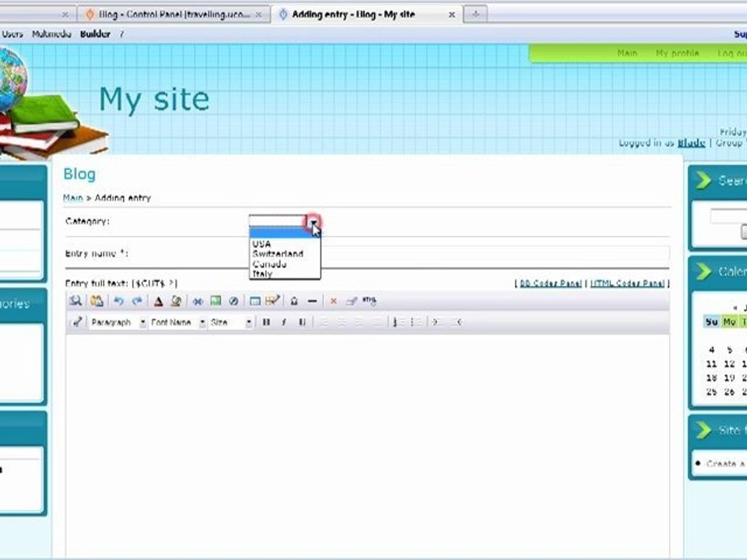Close the Adding entry - Blog tab

pyautogui.click(x=451, y=15)
